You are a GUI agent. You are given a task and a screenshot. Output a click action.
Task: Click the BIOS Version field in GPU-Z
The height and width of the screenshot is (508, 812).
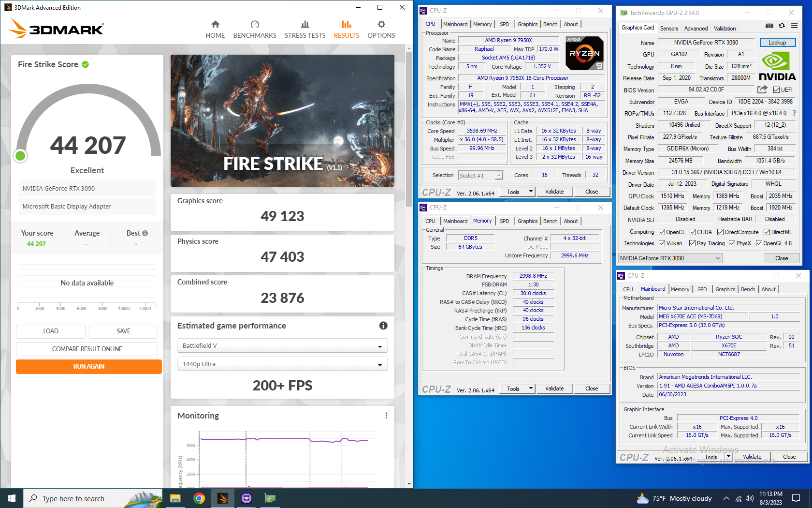(706, 90)
